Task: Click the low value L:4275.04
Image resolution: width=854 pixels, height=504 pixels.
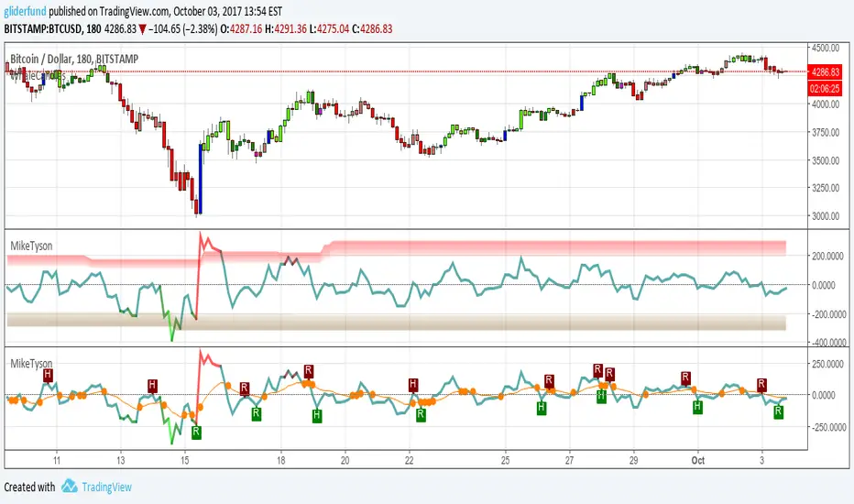Action: coord(330,29)
